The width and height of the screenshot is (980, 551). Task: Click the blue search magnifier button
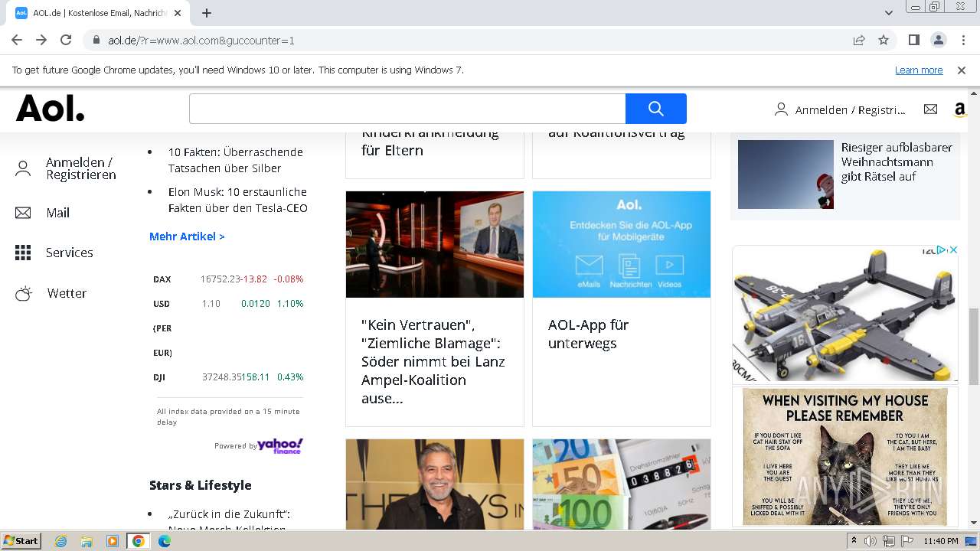coord(655,109)
